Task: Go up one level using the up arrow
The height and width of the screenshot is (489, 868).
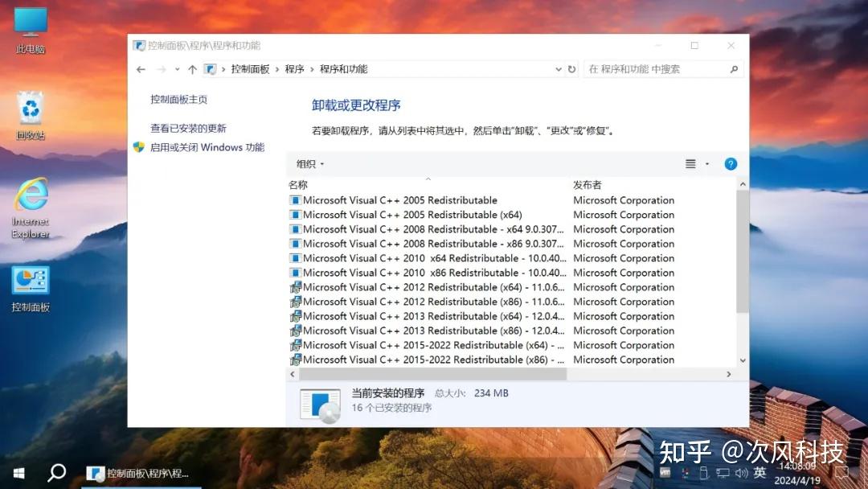Action: [x=192, y=69]
